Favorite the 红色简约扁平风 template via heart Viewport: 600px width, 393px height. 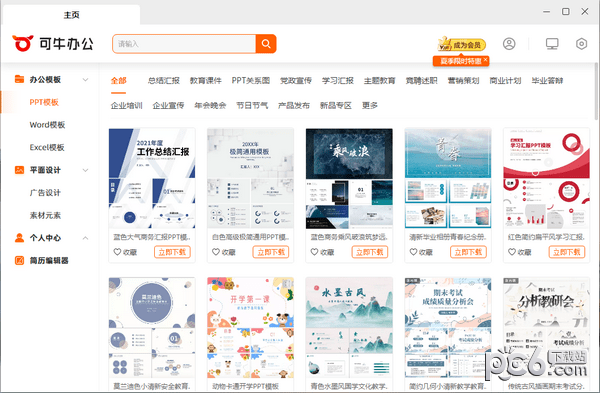[x=512, y=252]
